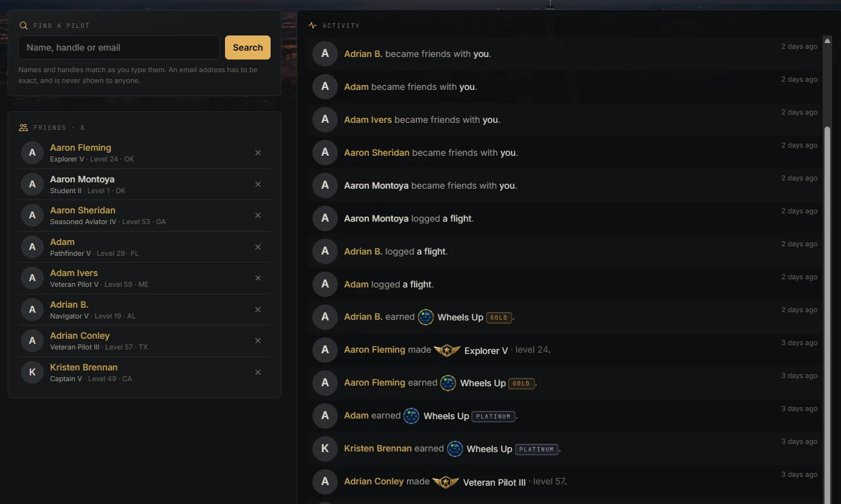Click the X beside Aaron Sheridan
The height and width of the screenshot is (504, 841).
[x=258, y=215]
